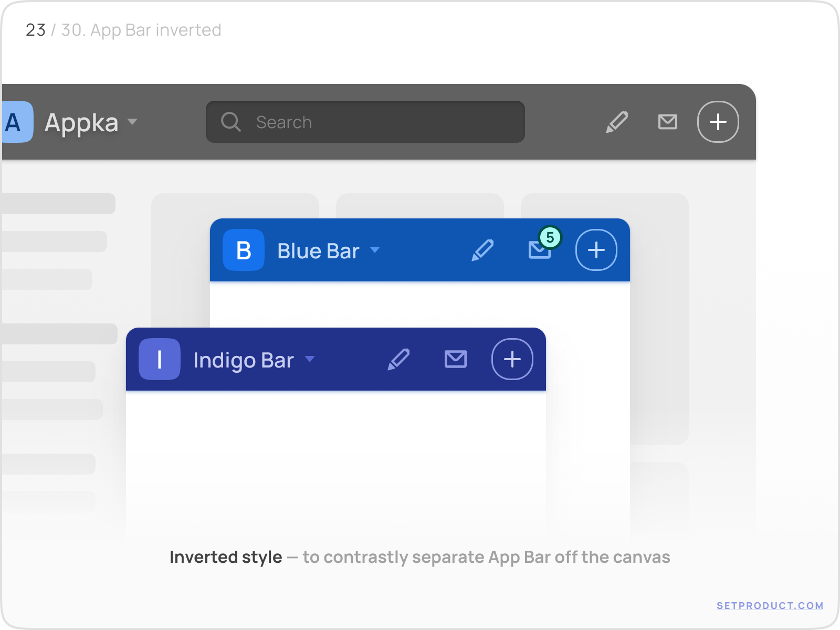Click the green notification badge labeled 5
Viewport: 840px width, 630px height.
click(550, 237)
